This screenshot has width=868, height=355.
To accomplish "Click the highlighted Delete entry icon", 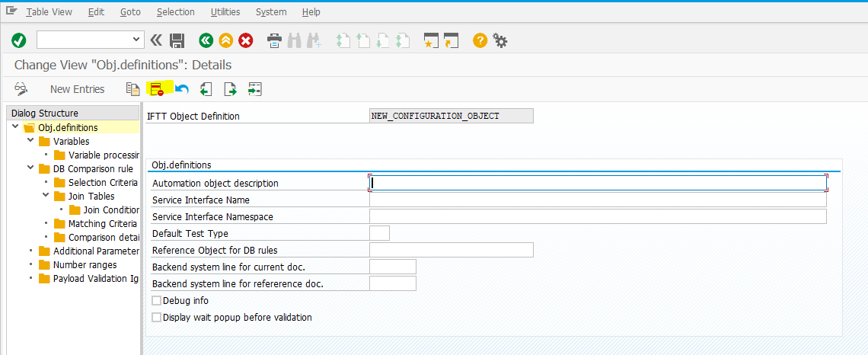I will [x=158, y=89].
